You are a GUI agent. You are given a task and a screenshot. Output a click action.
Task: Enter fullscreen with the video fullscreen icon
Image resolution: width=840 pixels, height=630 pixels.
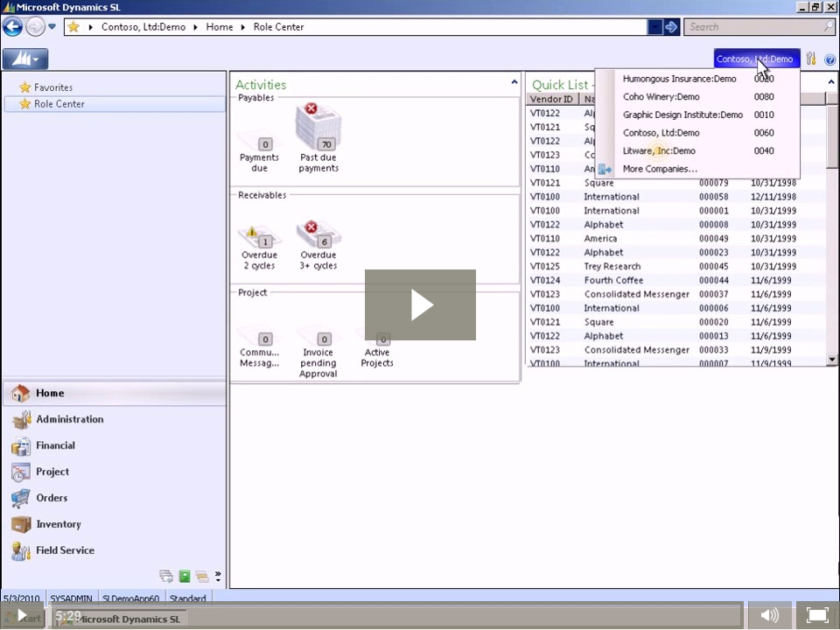[x=817, y=615]
